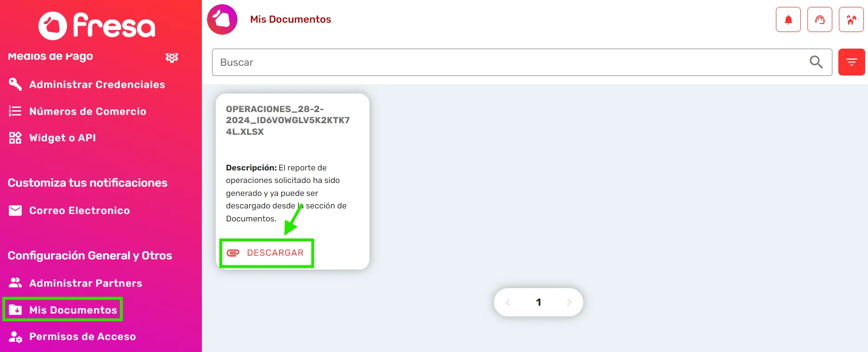This screenshot has height=352, width=868.
Task: Open the support headset icon
Action: pyautogui.click(x=820, y=19)
